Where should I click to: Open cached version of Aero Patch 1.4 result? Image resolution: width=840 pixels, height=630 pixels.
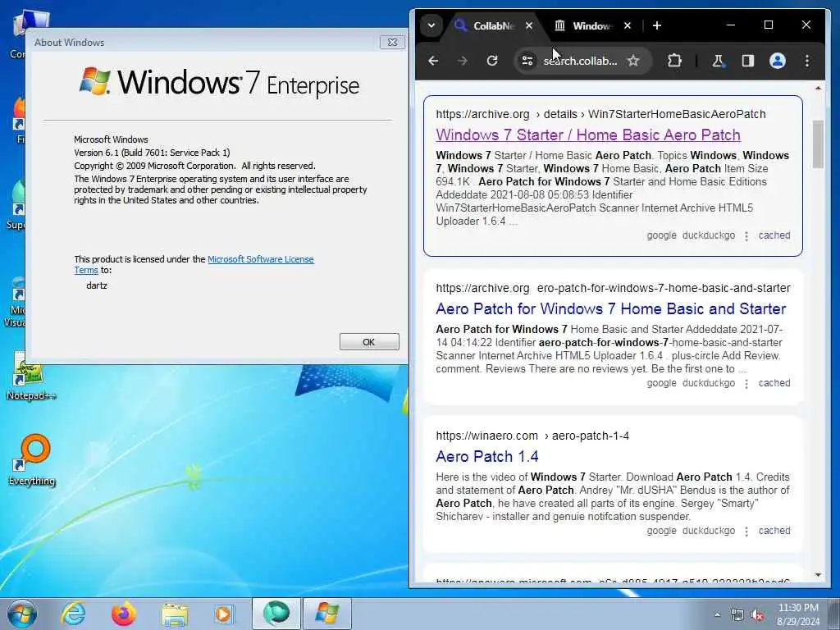point(774,531)
